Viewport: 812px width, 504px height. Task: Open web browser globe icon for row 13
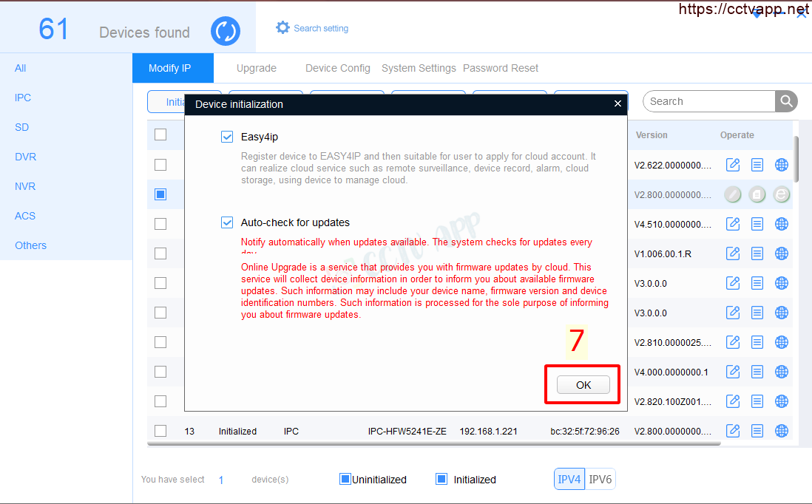[x=782, y=431]
